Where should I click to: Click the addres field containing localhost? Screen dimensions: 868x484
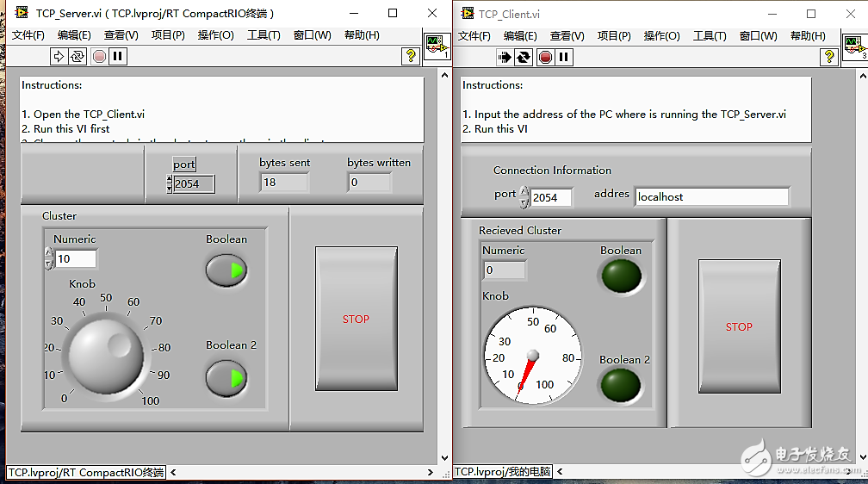click(712, 196)
